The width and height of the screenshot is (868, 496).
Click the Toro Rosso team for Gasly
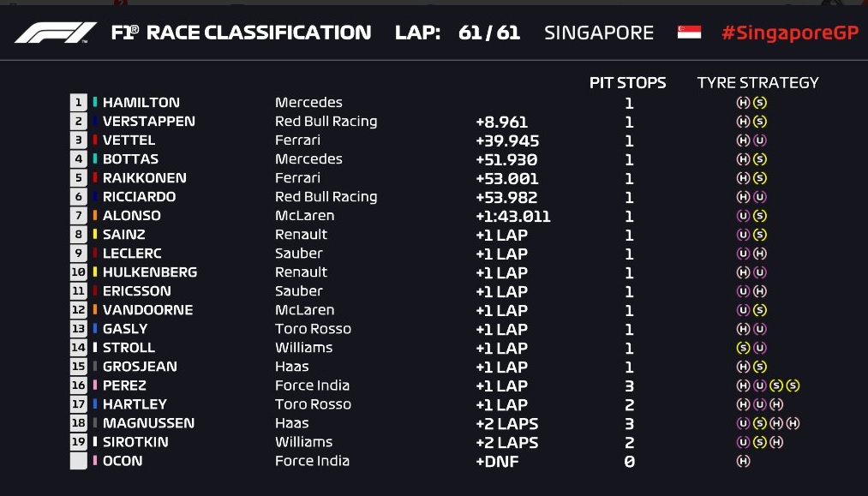click(314, 329)
